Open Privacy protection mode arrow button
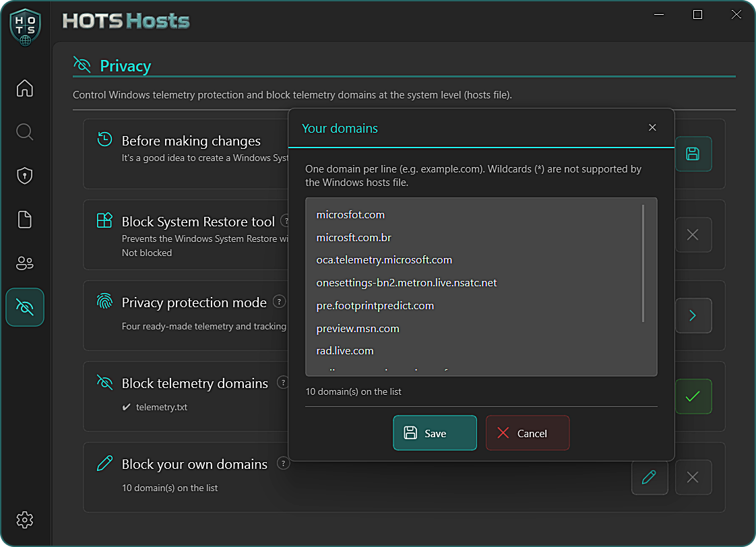The image size is (756, 547). pyautogui.click(x=693, y=316)
